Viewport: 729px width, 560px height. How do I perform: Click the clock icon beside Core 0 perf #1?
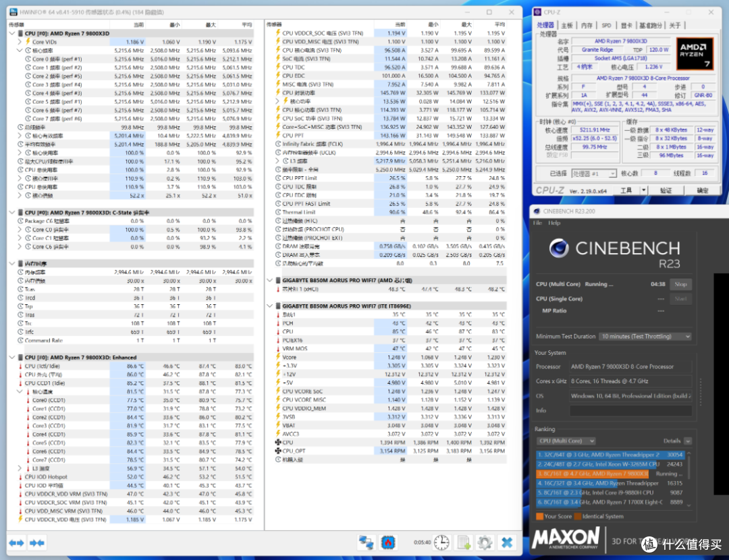point(28,59)
